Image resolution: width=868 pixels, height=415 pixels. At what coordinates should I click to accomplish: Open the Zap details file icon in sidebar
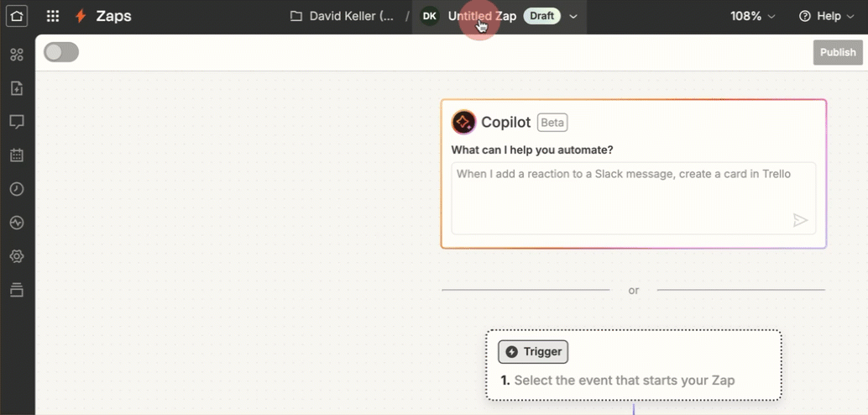click(x=17, y=88)
